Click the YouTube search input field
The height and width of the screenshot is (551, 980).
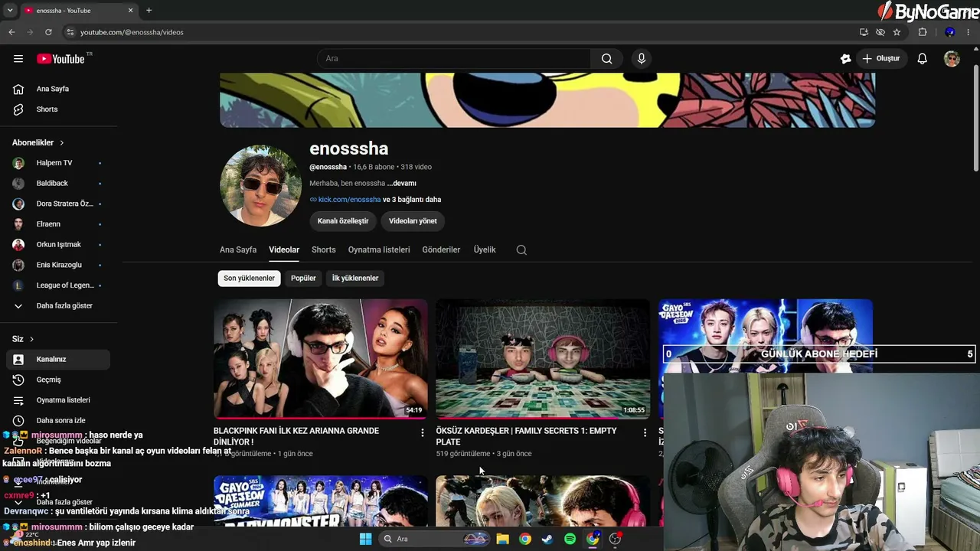click(454, 59)
